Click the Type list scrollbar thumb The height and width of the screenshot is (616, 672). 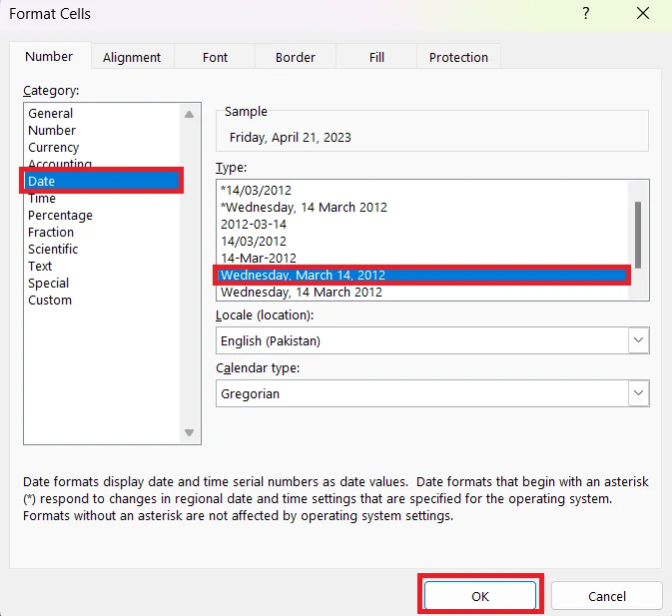click(638, 235)
